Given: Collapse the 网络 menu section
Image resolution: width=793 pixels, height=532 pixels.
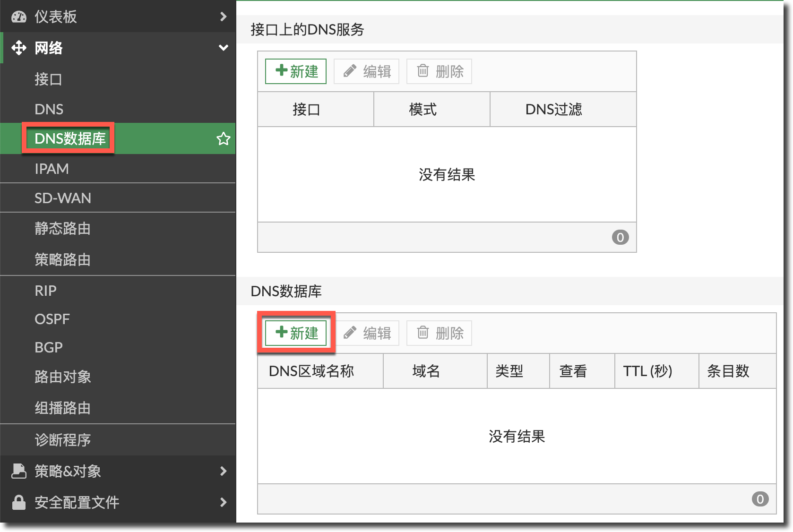Looking at the screenshot, I should [224, 48].
